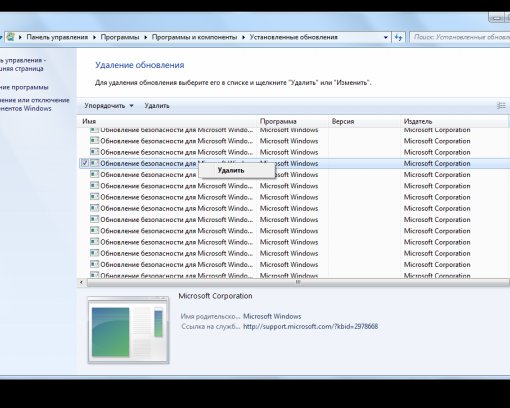Click the Удаление обновления heading

coord(140,65)
